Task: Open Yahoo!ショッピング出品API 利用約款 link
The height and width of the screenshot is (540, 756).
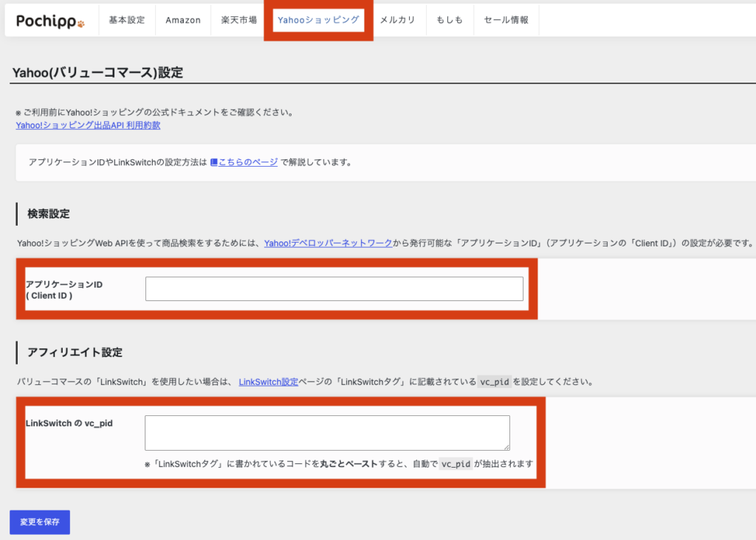Action: (x=89, y=125)
